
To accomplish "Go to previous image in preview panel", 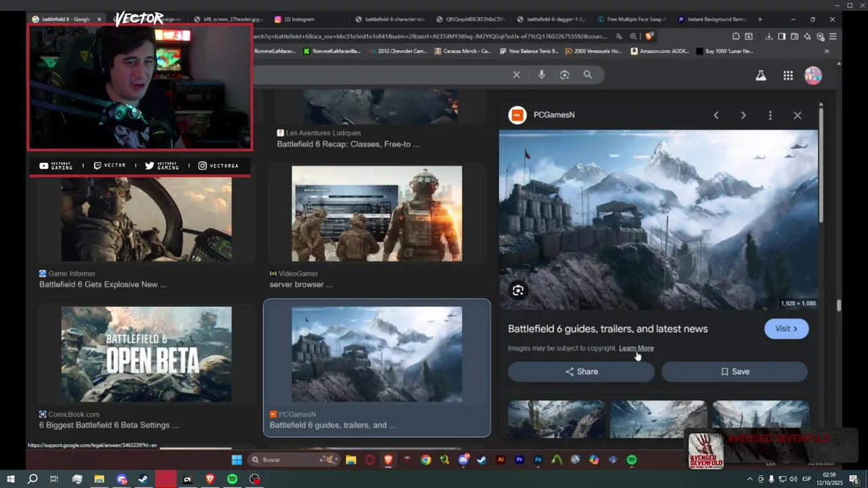I will coord(716,115).
